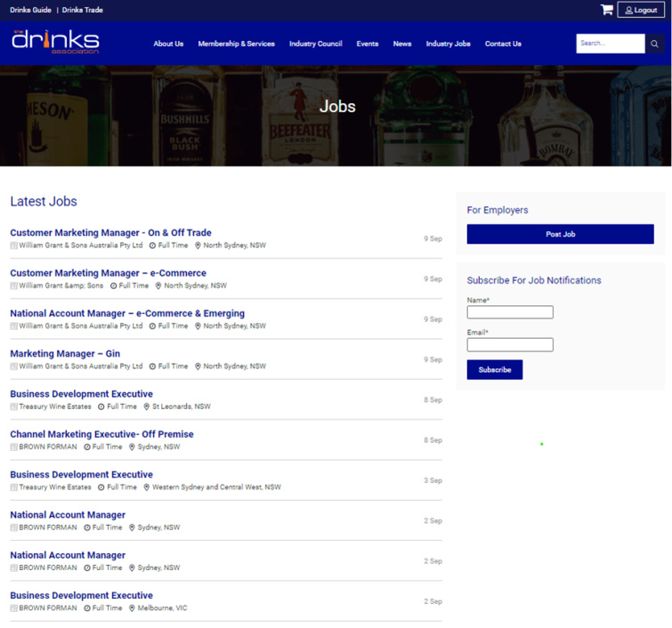Click company icon in Channel Marketing Executive row

13,447
